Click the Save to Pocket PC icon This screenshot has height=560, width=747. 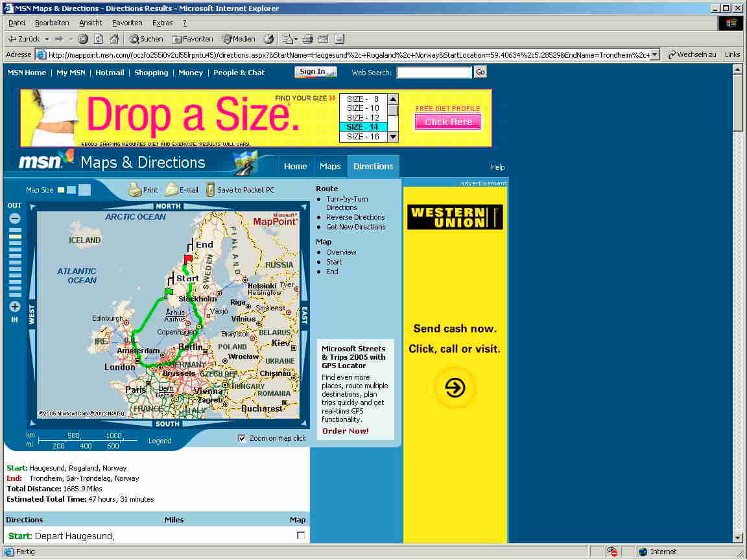point(210,190)
